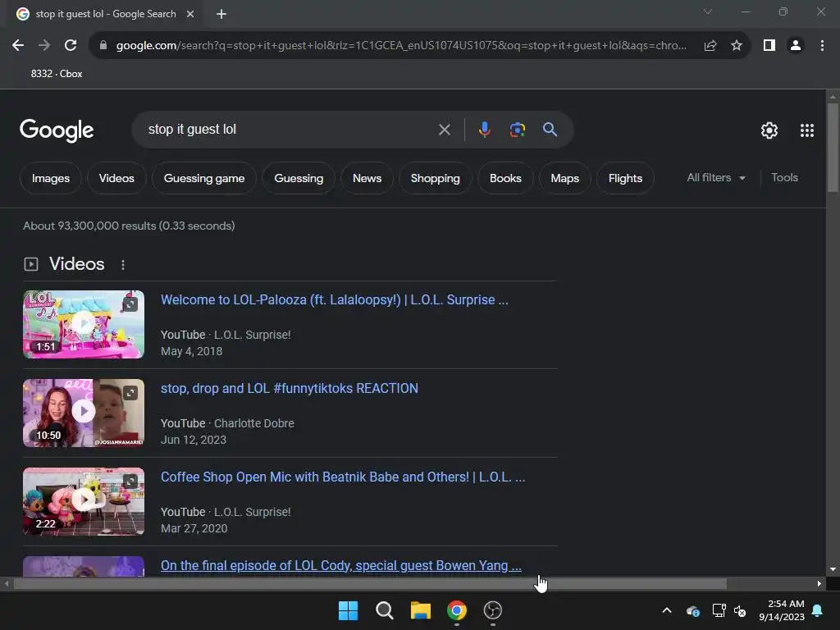Click the browser forward arrow

click(44, 46)
